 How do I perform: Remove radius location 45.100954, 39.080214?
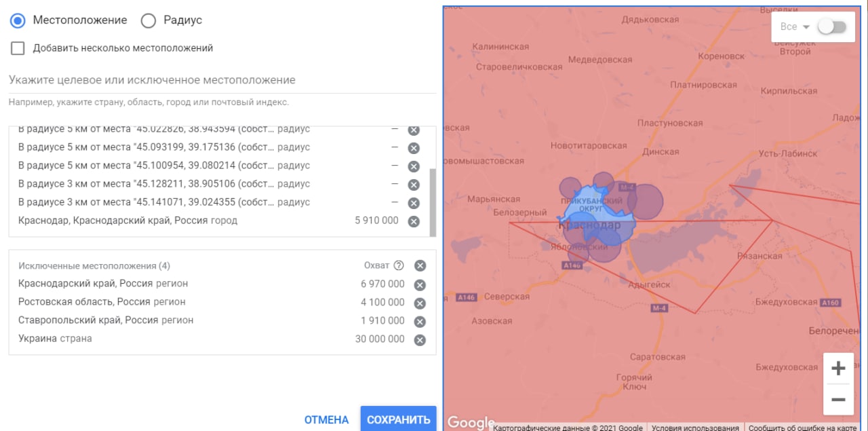tap(414, 166)
